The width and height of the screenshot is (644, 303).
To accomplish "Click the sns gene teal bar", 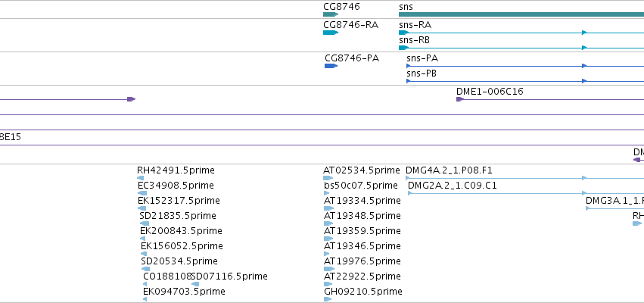I will (521, 14).
